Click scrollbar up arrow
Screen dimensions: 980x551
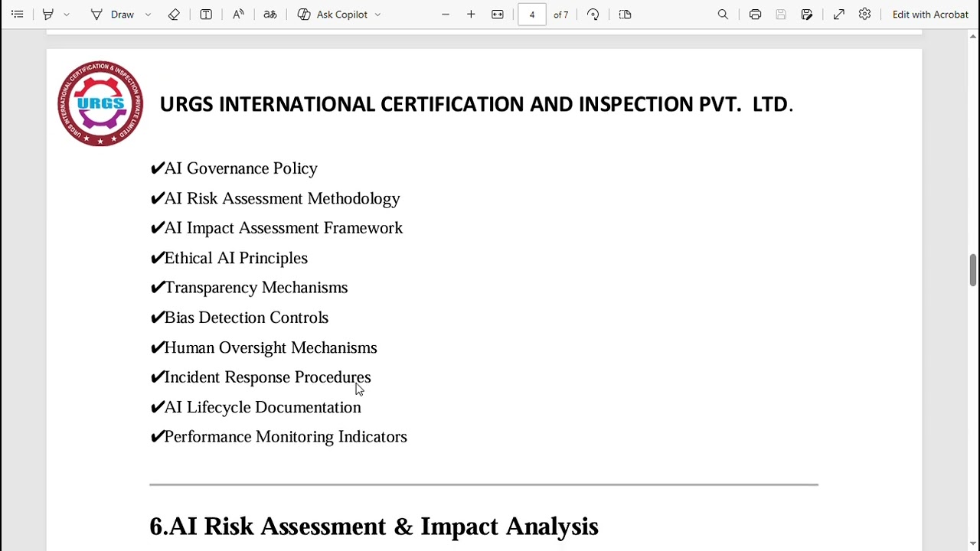click(x=973, y=36)
